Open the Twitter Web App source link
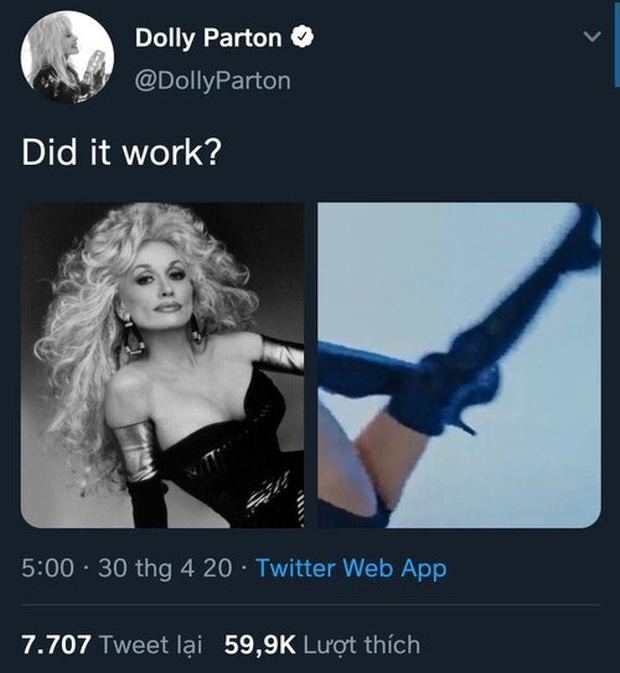 351,568
